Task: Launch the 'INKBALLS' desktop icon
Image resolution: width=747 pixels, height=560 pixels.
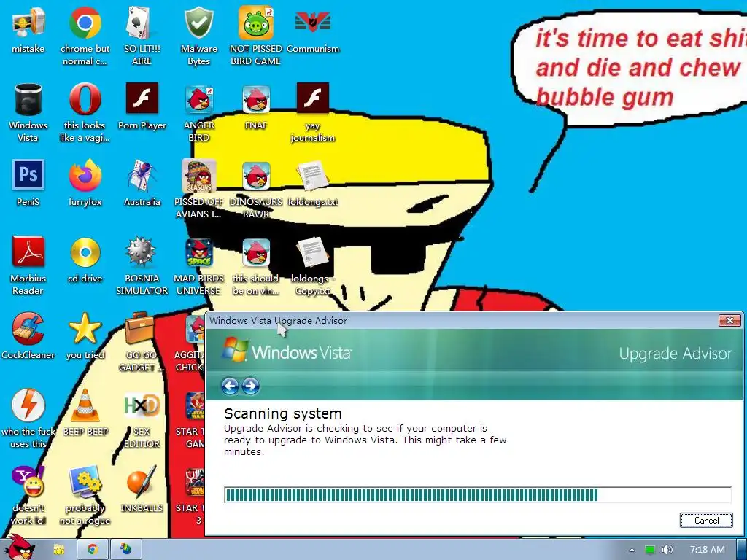Action: pyautogui.click(x=142, y=481)
